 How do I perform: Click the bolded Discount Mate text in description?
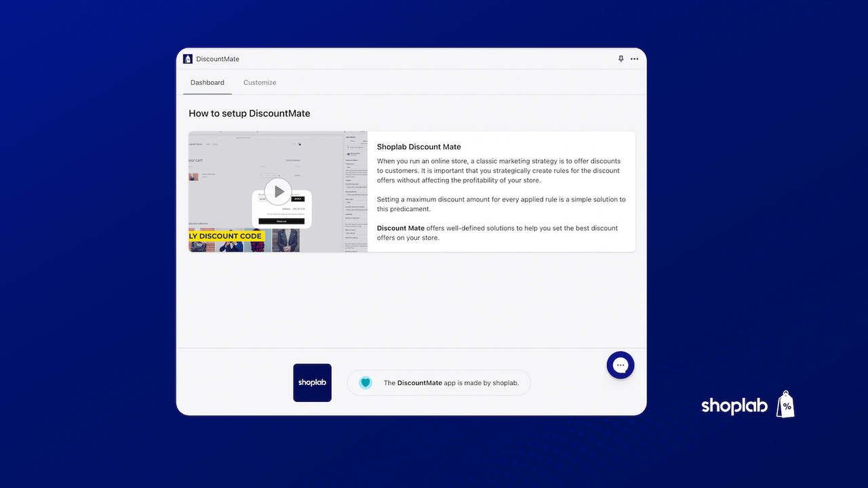(399, 228)
